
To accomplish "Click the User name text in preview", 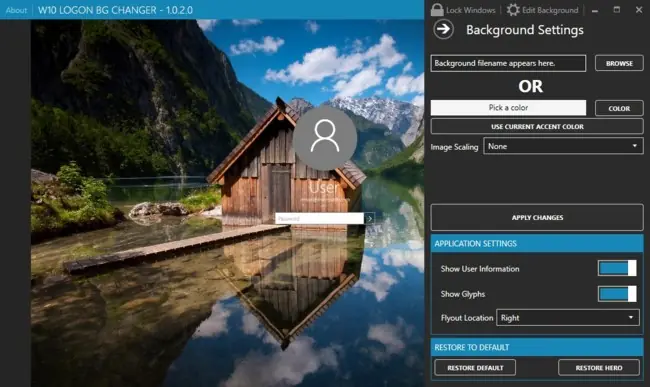I will pyautogui.click(x=324, y=188).
